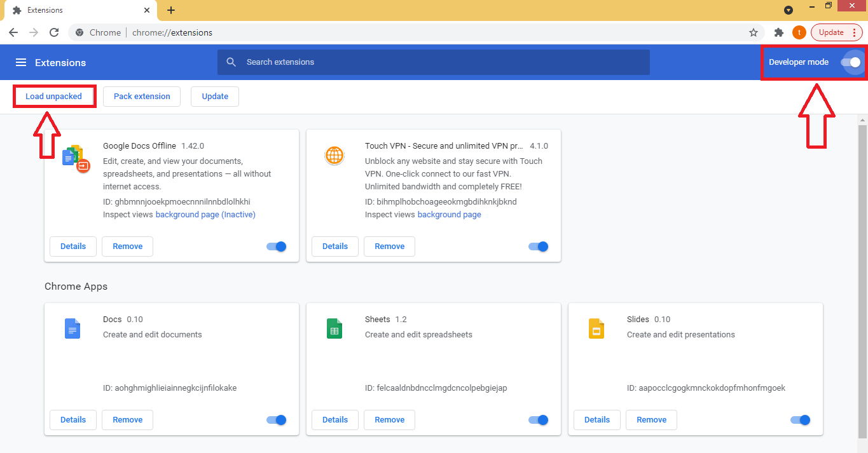This screenshot has width=868, height=453.
Task: Turn off the Docs app toggle
Action: click(277, 420)
